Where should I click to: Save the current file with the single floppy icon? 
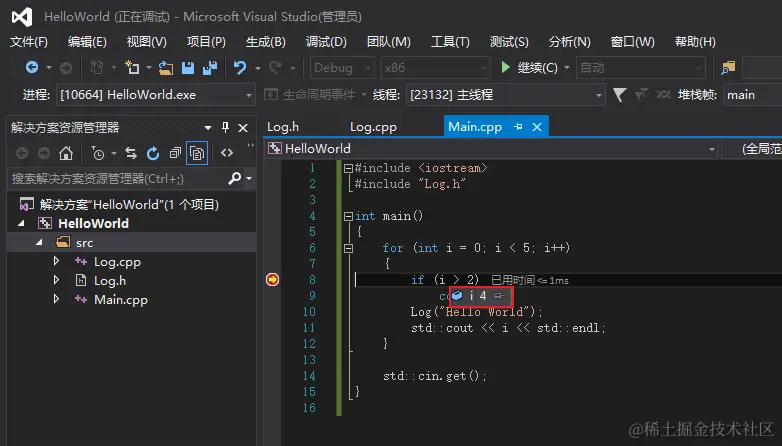tap(188, 67)
